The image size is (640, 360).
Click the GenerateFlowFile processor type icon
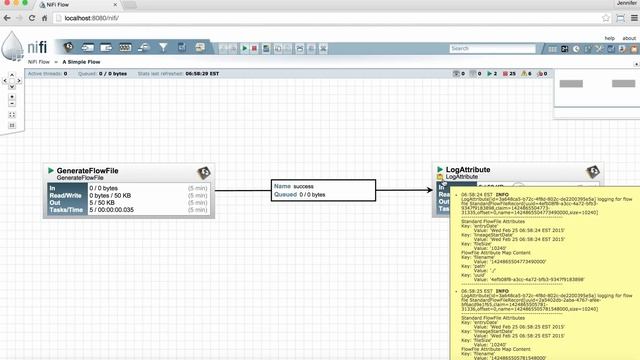click(204, 173)
